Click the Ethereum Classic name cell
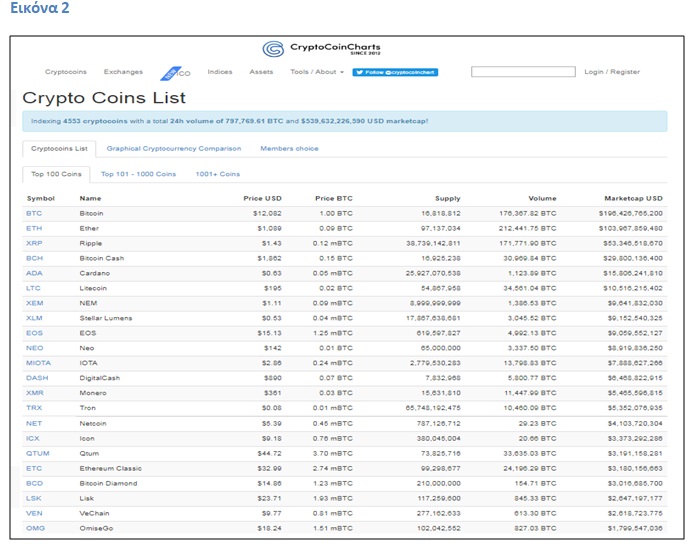The width and height of the screenshot is (690, 557). point(110,469)
